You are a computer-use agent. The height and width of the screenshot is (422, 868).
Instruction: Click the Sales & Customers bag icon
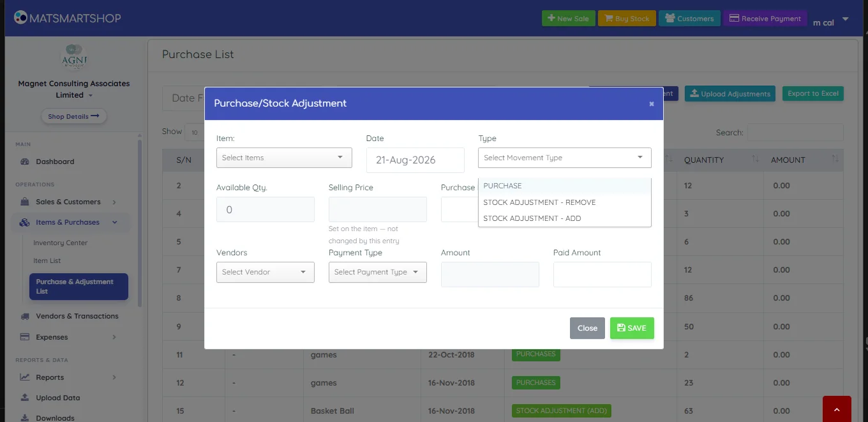pos(25,202)
